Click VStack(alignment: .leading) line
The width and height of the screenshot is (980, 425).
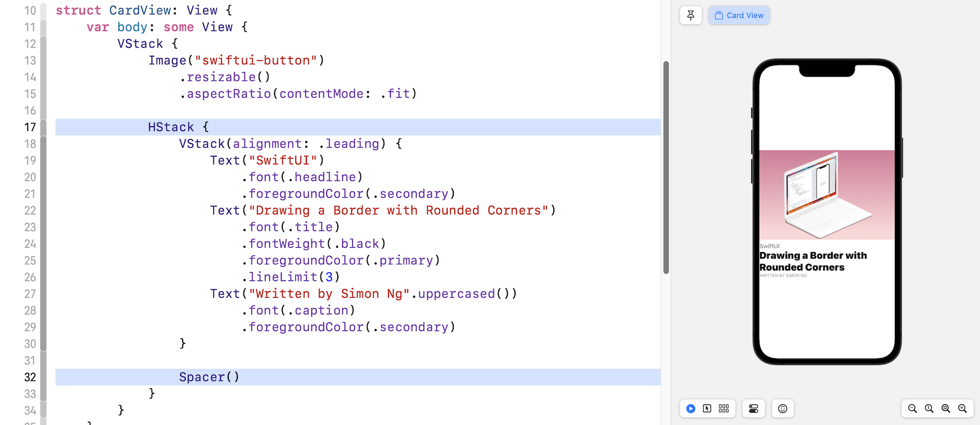click(x=290, y=144)
